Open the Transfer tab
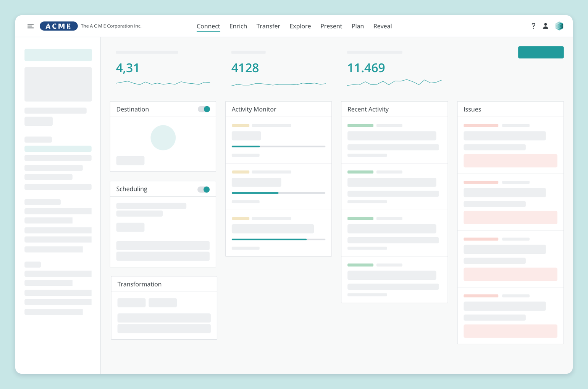 [268, 26]
